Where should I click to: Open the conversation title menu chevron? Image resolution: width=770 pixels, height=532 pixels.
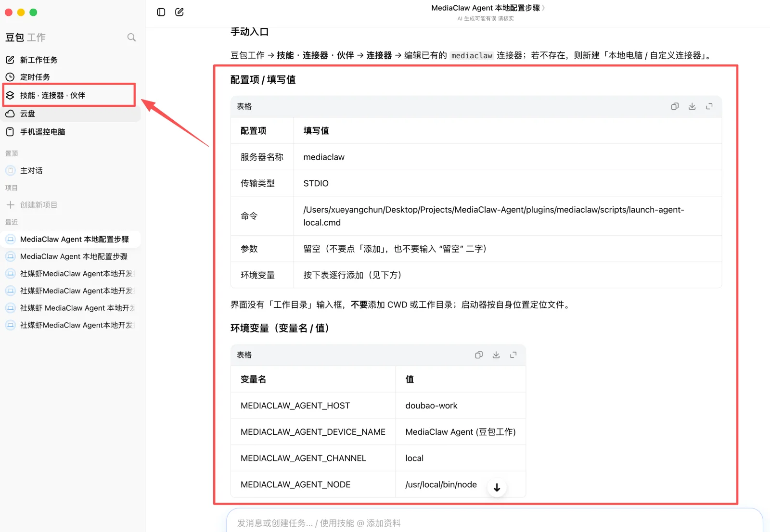tap(543, 8)
